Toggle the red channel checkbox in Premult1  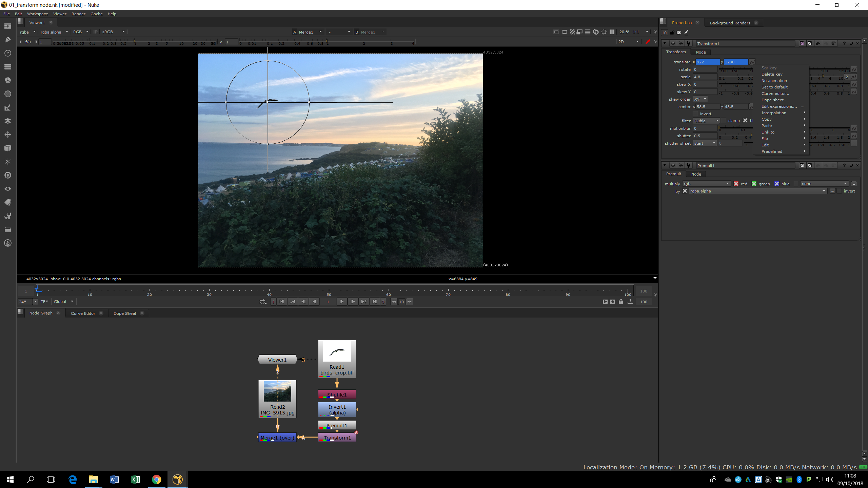(x=736, y=184)
